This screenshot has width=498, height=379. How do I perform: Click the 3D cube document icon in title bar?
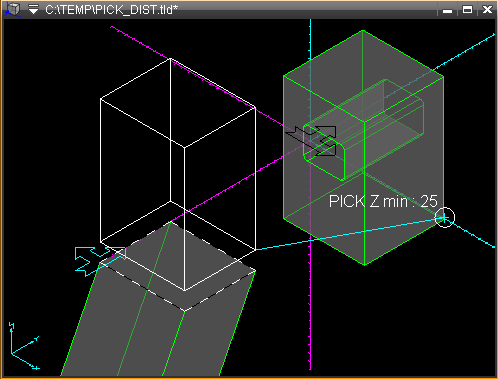13,9
